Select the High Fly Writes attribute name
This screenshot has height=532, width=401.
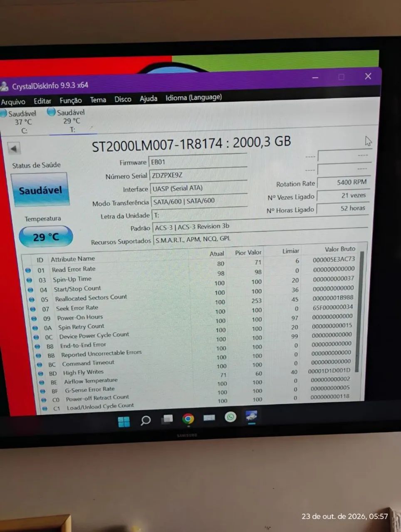(83, 372)
